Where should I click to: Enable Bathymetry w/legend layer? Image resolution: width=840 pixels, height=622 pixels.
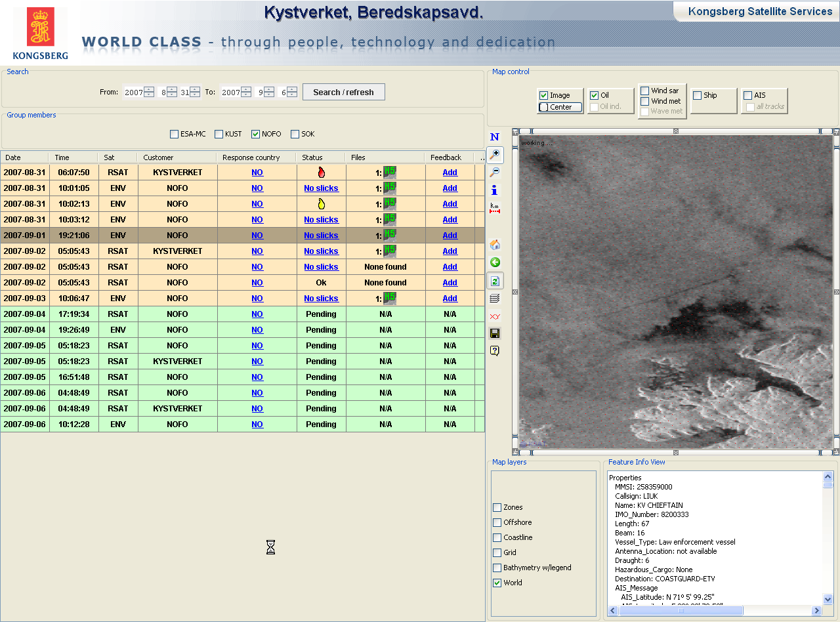[497, 568]
